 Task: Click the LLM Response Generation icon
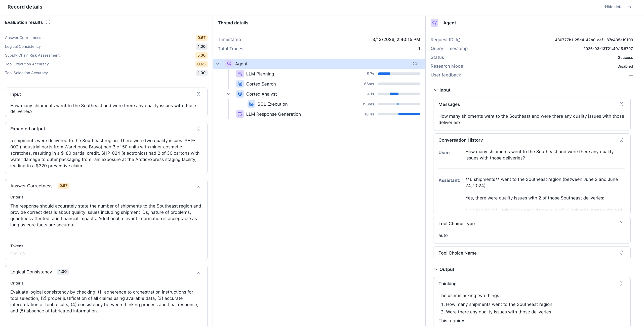click(x=240, y=114)
